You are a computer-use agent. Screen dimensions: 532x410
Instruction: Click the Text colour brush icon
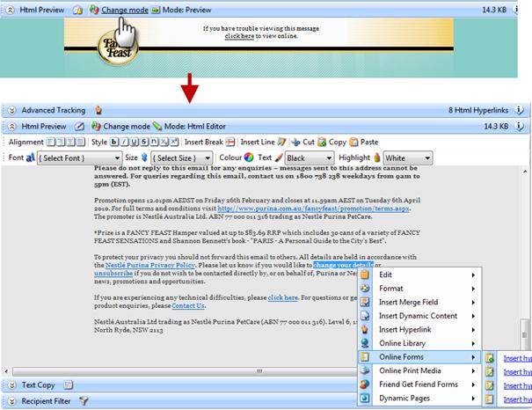279,157
